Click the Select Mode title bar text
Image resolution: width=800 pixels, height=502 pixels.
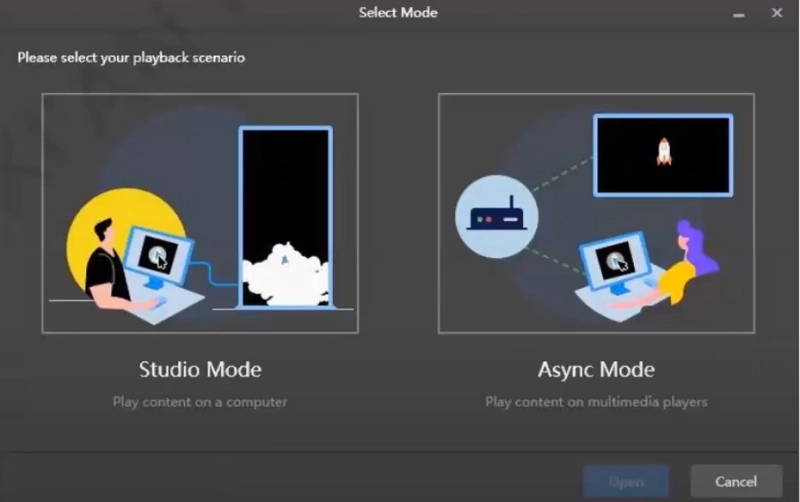[x=398, y=13]
